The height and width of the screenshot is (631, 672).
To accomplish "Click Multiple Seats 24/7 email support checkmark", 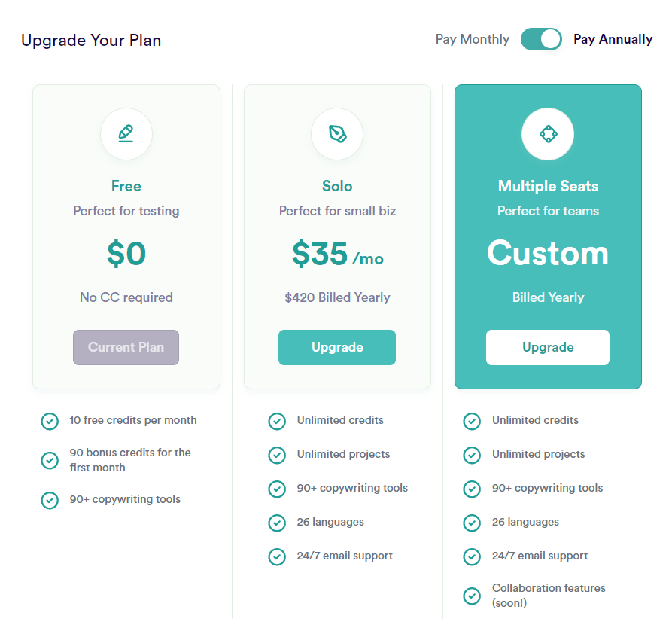I will pos(472,556).
